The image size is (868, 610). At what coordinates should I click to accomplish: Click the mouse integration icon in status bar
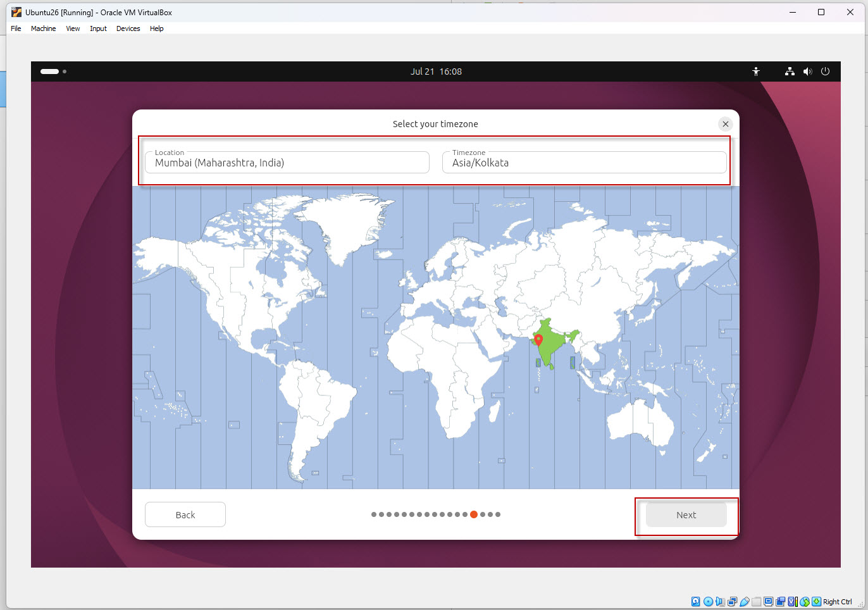tap(805, 602)
